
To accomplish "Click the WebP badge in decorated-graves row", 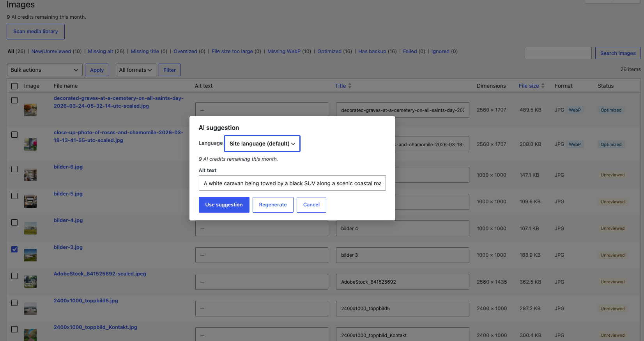I will coord(575,110).
